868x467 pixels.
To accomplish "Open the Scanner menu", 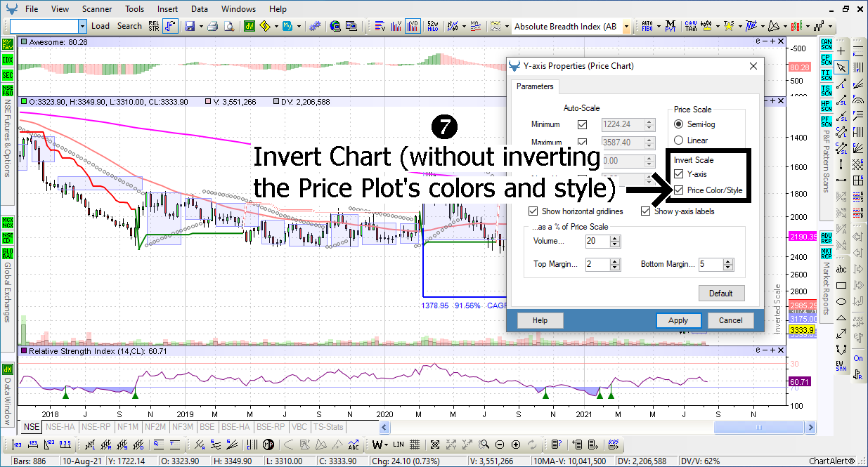I will (x=96, y=9).
